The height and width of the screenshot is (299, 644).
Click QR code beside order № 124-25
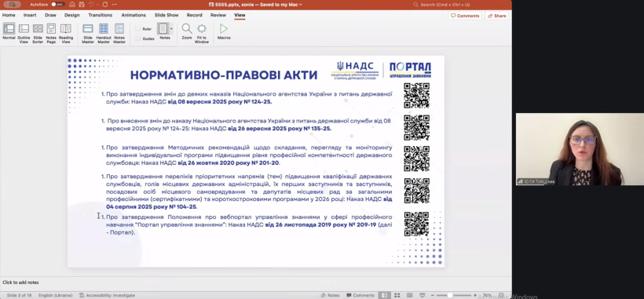click(416, 95)
